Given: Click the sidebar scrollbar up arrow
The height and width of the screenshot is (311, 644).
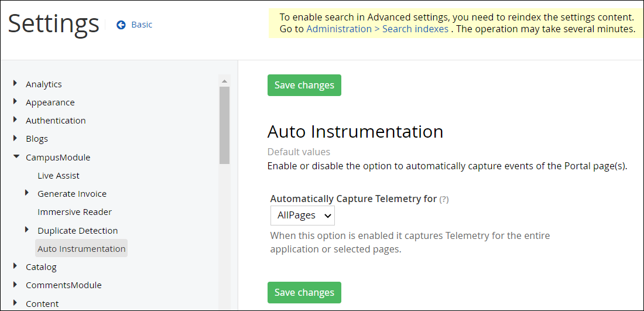Looking at the screenshot, I should click(x=224, y=81).
